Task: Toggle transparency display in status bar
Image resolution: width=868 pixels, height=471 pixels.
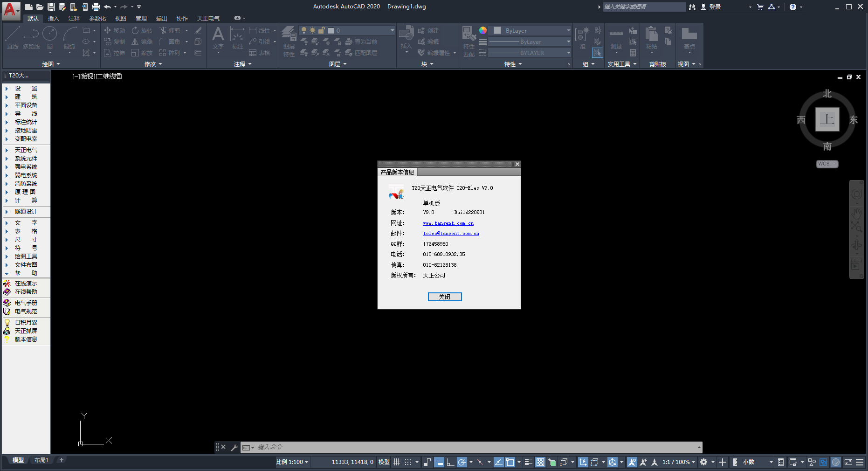Action: 540,462
